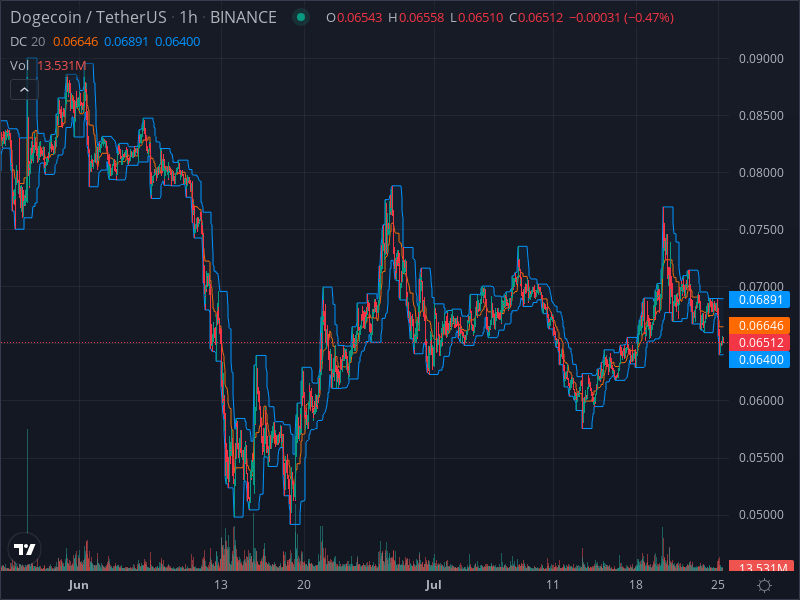Click the high price H0.06558
This screenshot has width=800, height=600.
point(416,18)
